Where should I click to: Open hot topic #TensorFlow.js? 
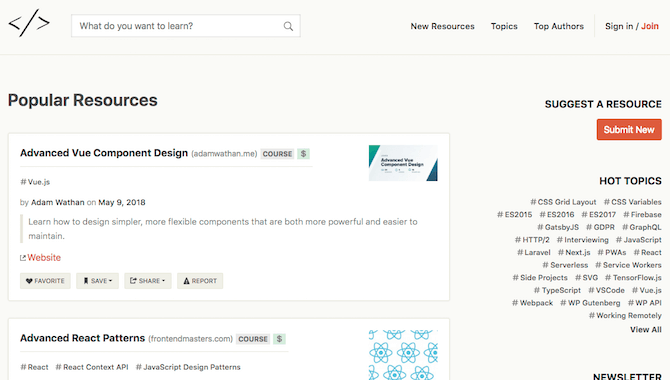(633, 277)
